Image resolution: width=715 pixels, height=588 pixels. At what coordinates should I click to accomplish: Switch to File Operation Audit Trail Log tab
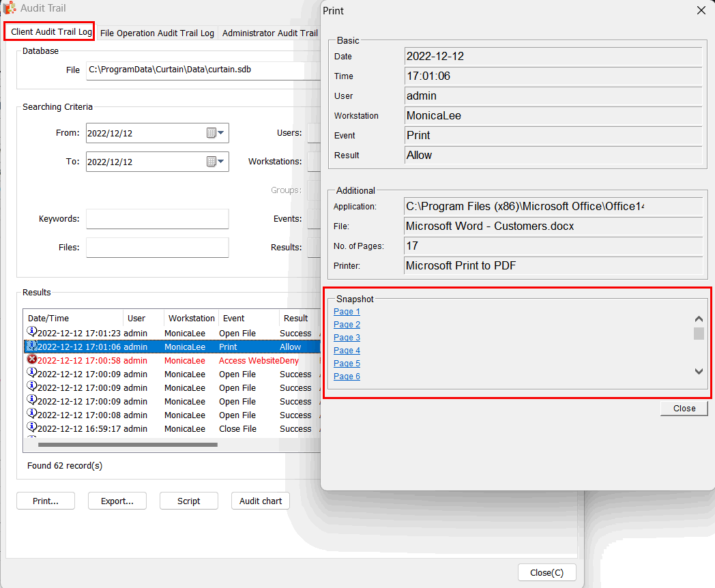[157, 33]
